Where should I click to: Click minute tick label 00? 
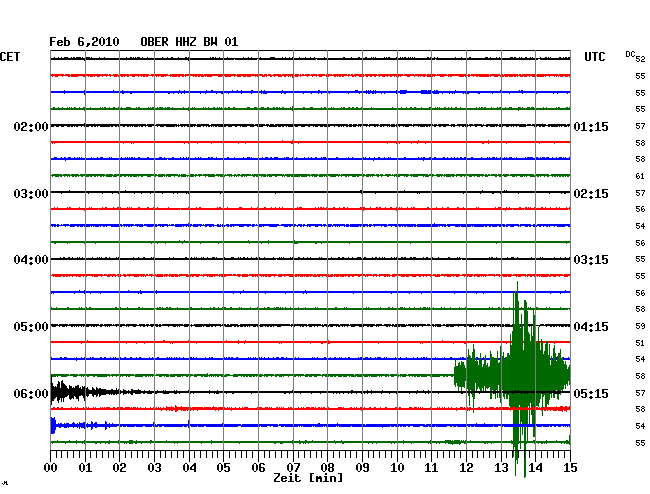pos(51,468)
